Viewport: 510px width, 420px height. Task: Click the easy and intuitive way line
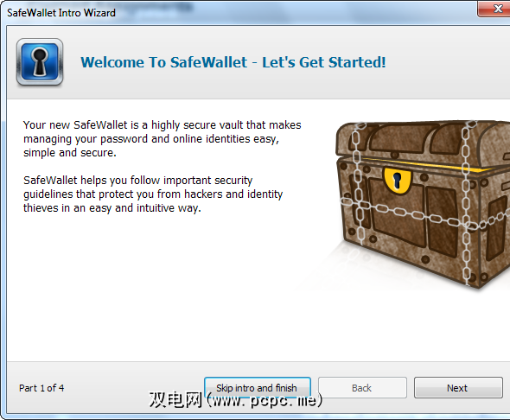[x=112, y=208]
